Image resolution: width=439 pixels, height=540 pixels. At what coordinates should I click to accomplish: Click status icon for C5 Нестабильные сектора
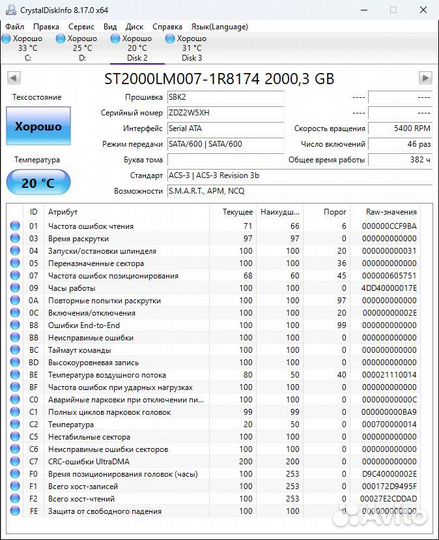point(15,437)
